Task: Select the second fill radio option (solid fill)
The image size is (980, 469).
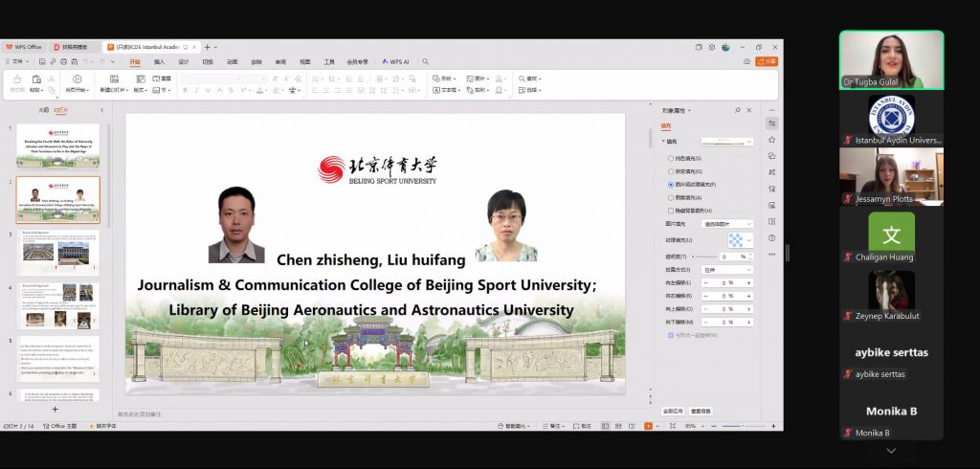Action: click(x=671, y=171)
